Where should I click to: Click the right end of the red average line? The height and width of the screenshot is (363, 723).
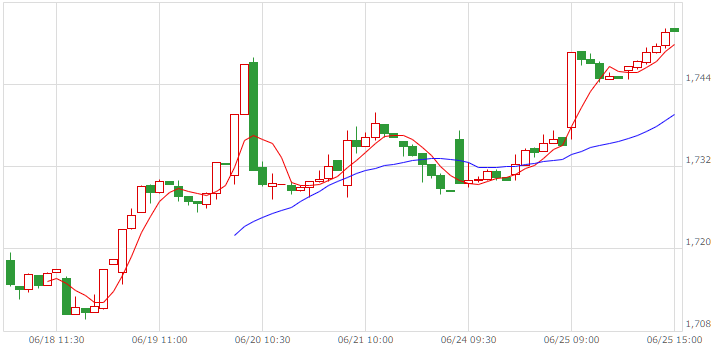[x=674, y=45]
